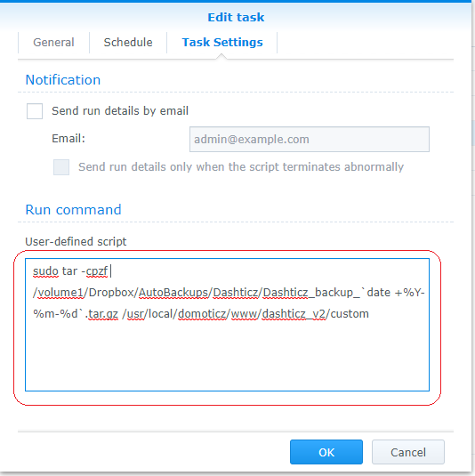This screenshot has height=476, width=475.
Task: Click the 'Send run details by email' label
Action: point(120,111)
